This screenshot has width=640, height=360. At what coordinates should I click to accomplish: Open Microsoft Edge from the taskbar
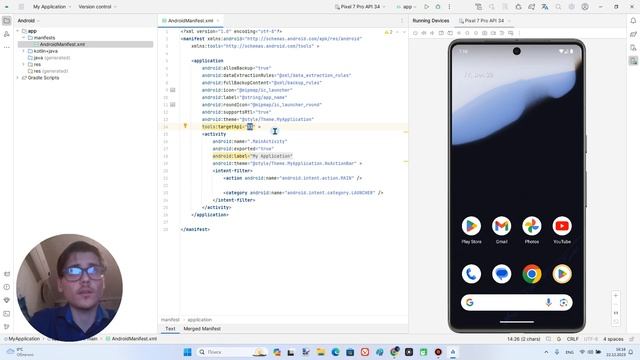(336, 352)
